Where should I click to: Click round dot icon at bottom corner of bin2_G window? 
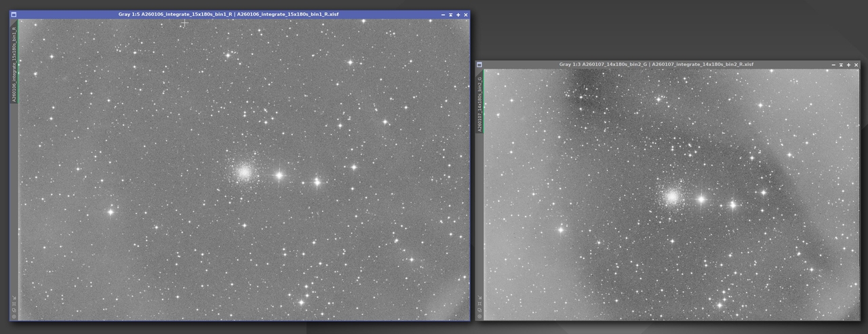click(479, 316)
